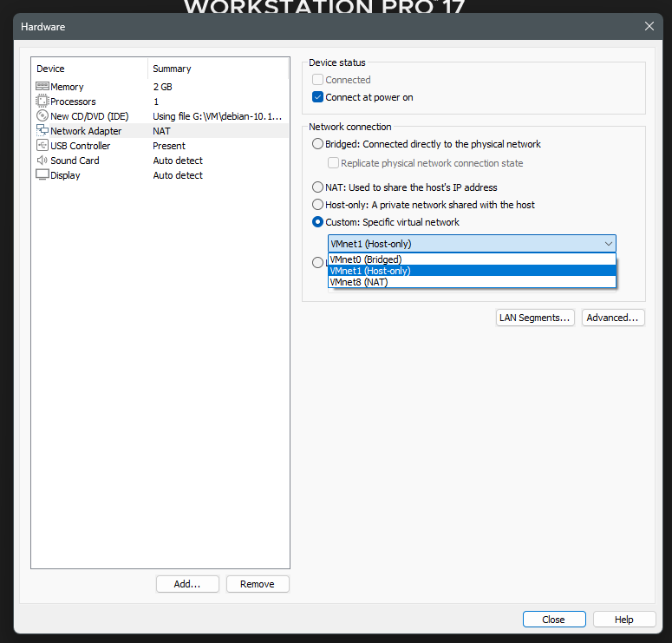Click the Network Adapter icon
This screenshot has width=672, height=643.
(x=42, y=130)
